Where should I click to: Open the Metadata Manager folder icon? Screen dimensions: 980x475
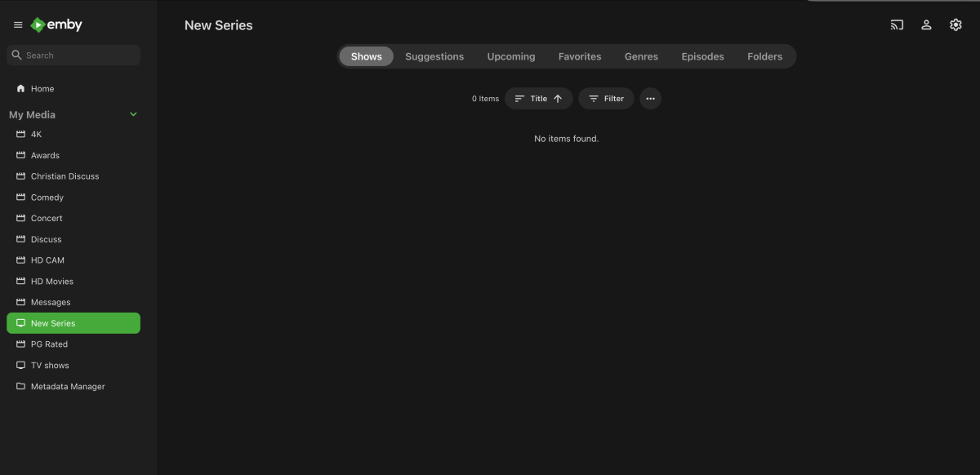pyautogui.click(x=20, y=386)
